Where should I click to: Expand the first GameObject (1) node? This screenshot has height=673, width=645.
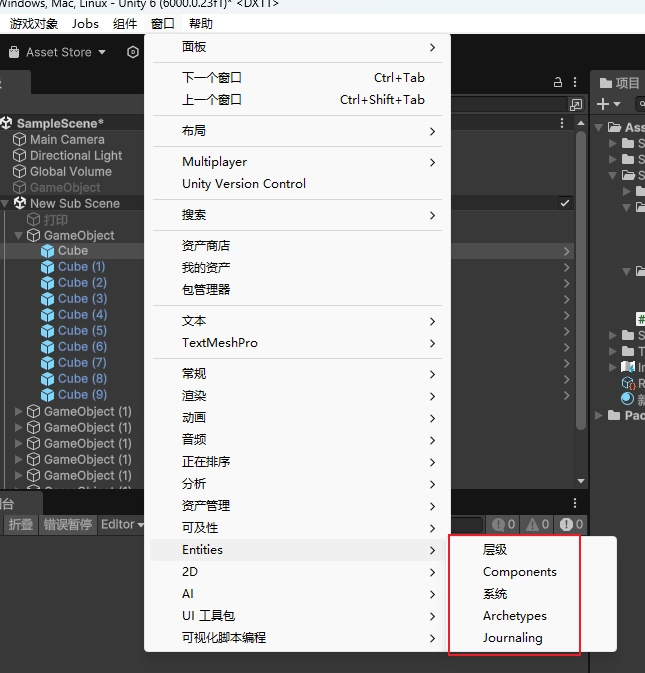(x=18, y=411)
